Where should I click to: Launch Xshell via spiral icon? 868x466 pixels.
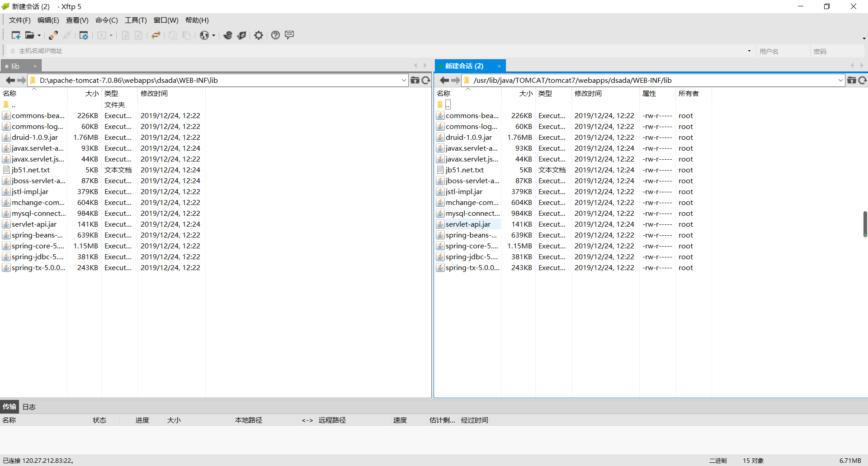[228, 35]
